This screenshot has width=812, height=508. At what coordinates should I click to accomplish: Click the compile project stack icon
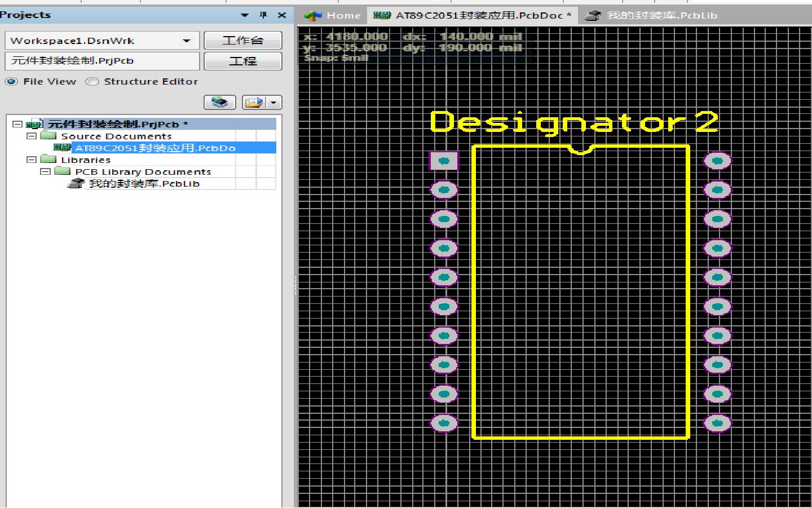pos(220,102)
